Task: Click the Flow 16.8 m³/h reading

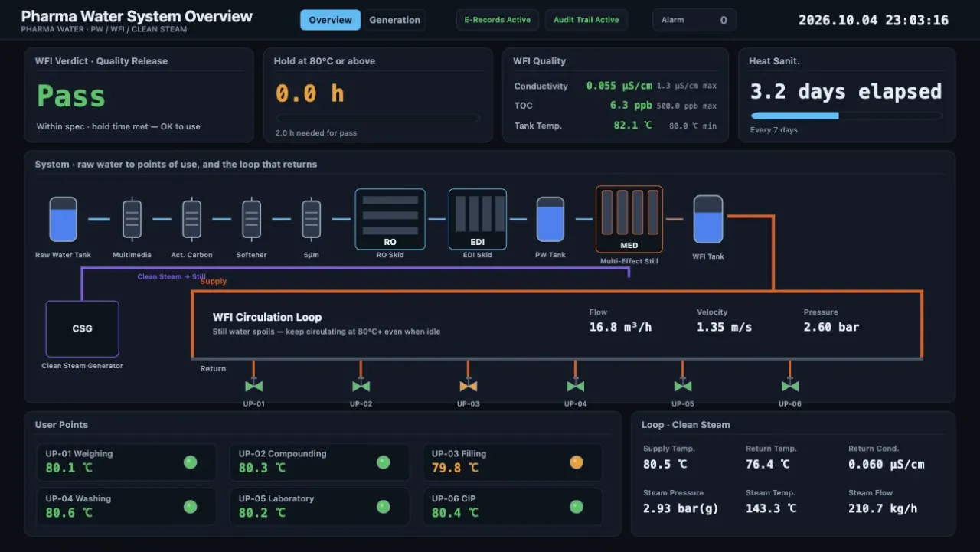Action: click(620, 327)
